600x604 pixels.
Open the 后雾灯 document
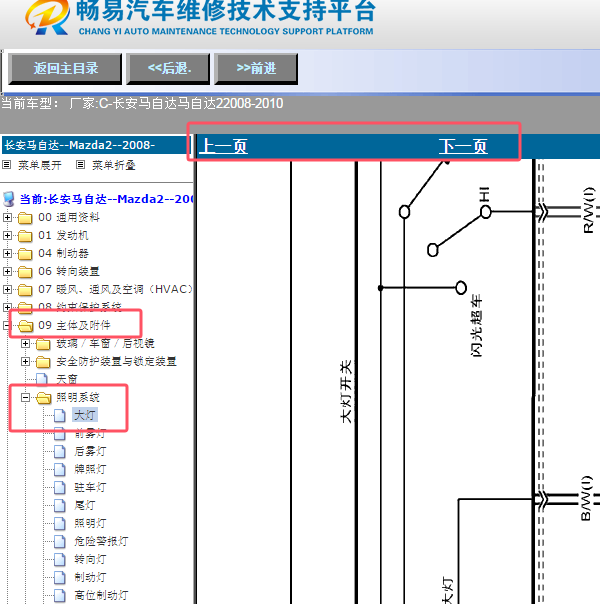coord(90,451)
